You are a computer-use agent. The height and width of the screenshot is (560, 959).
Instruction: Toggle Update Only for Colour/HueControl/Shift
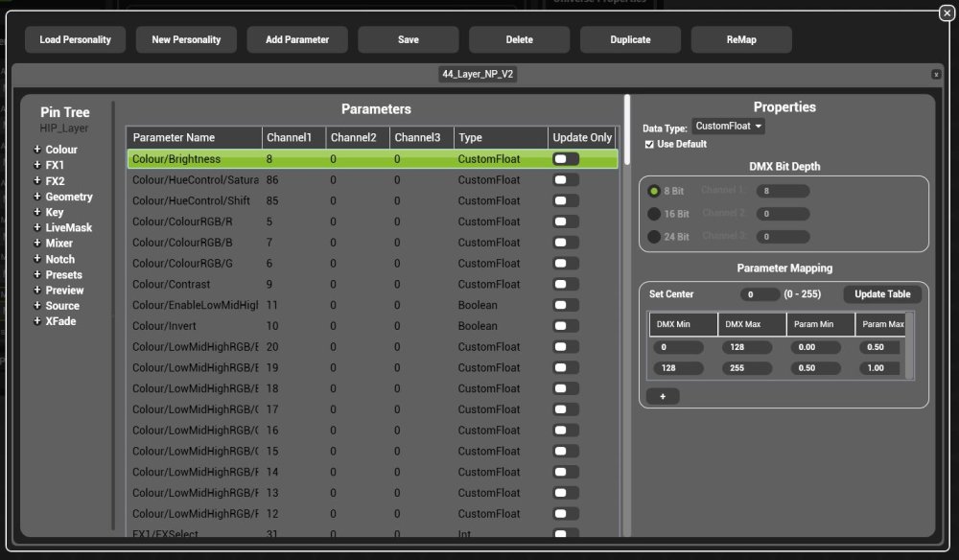(566, 200)
